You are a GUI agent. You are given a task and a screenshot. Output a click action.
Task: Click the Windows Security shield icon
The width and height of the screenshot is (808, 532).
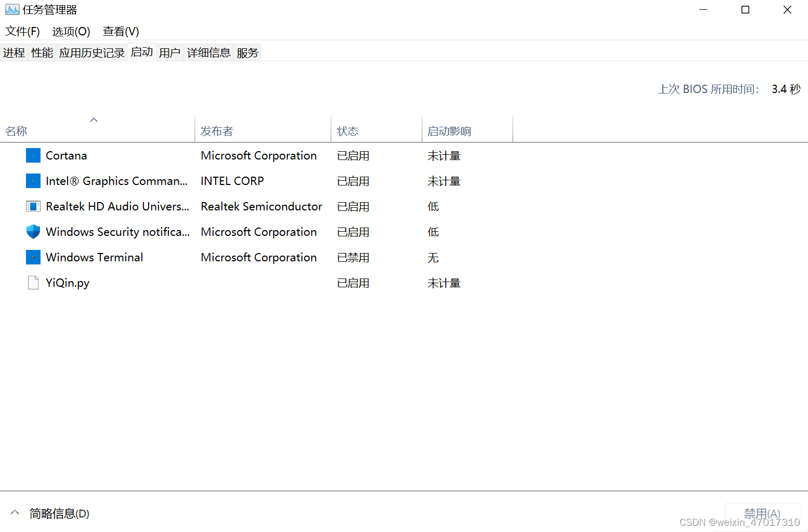point(33,232)
